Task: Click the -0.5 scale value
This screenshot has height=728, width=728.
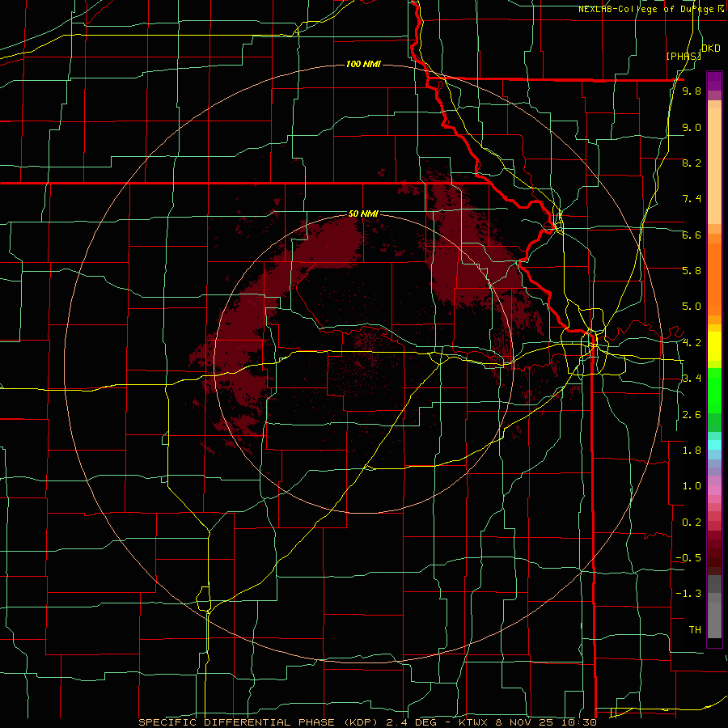Action: click(x=688, y=558)
